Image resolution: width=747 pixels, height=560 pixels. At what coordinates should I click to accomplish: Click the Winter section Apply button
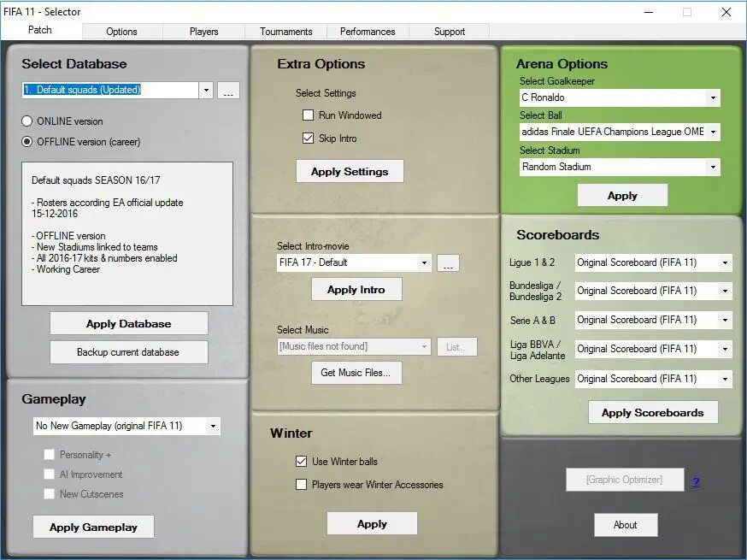pyautogui.click(x=372, y=524)
